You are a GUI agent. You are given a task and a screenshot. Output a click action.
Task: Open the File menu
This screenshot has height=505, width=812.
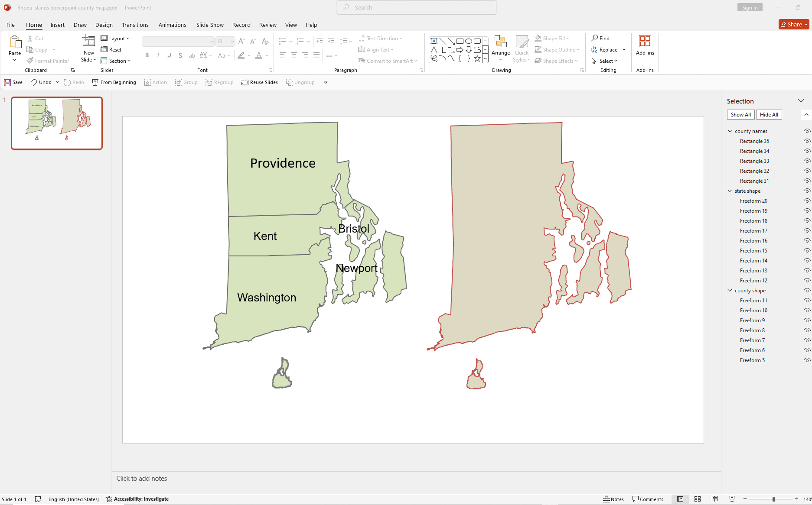click(x=10, y=25)
